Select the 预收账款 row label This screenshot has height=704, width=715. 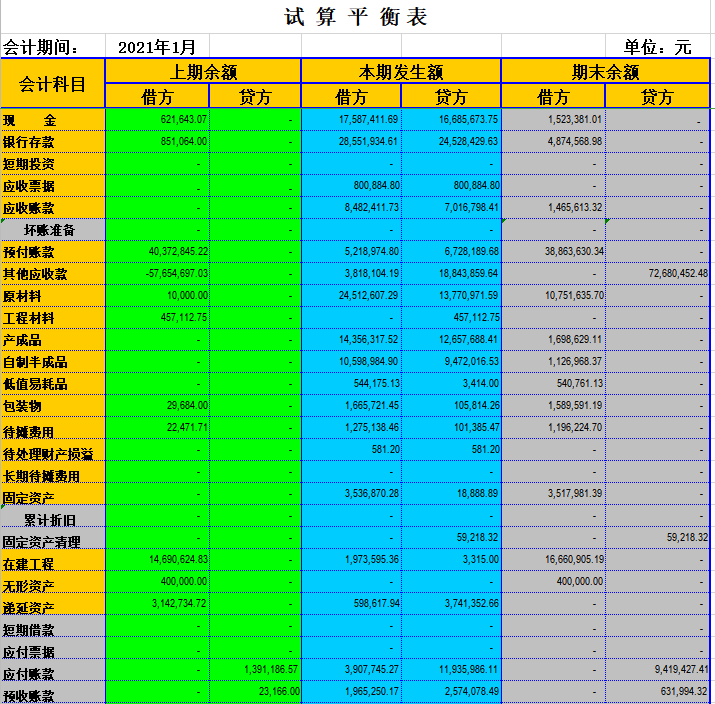53,692
